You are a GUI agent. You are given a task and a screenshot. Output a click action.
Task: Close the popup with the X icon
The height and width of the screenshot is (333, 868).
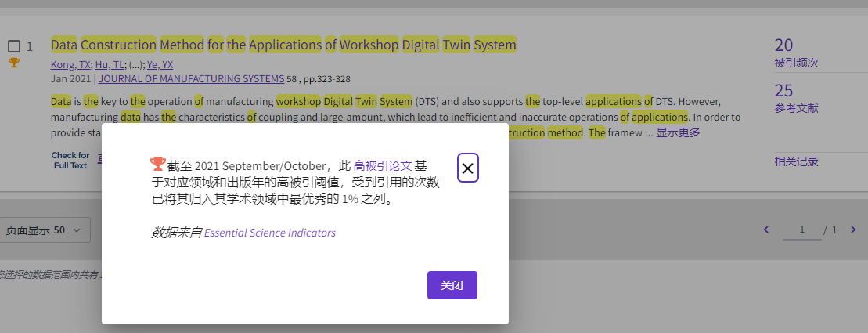click(x=467, y=168)
